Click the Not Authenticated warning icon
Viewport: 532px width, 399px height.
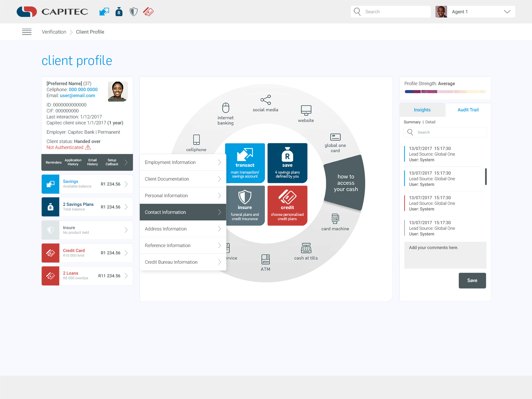88,147
